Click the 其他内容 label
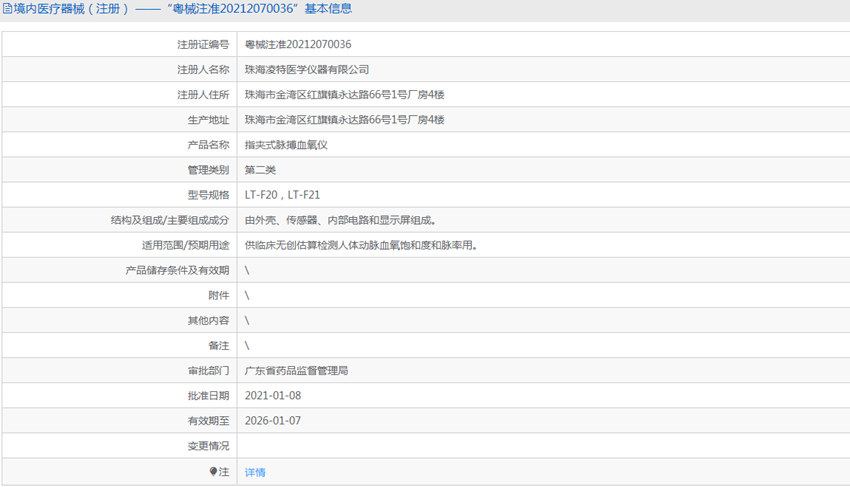 208,321
